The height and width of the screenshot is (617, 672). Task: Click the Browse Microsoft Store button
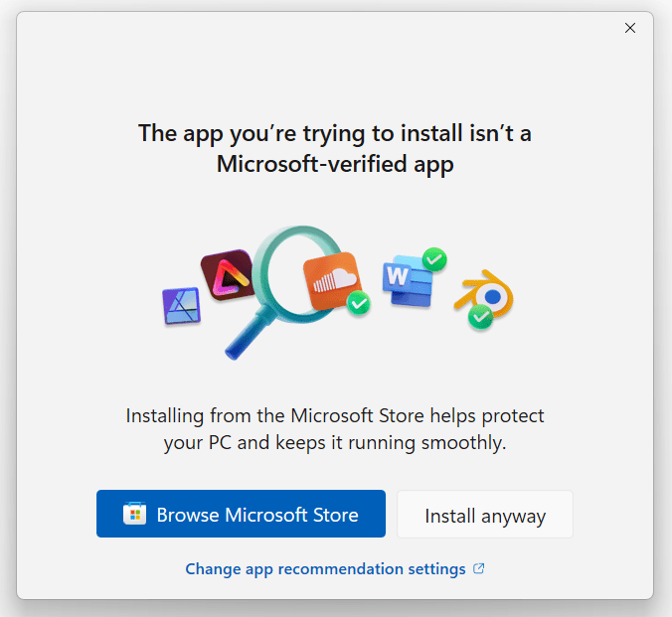click(x=241, y=514)
